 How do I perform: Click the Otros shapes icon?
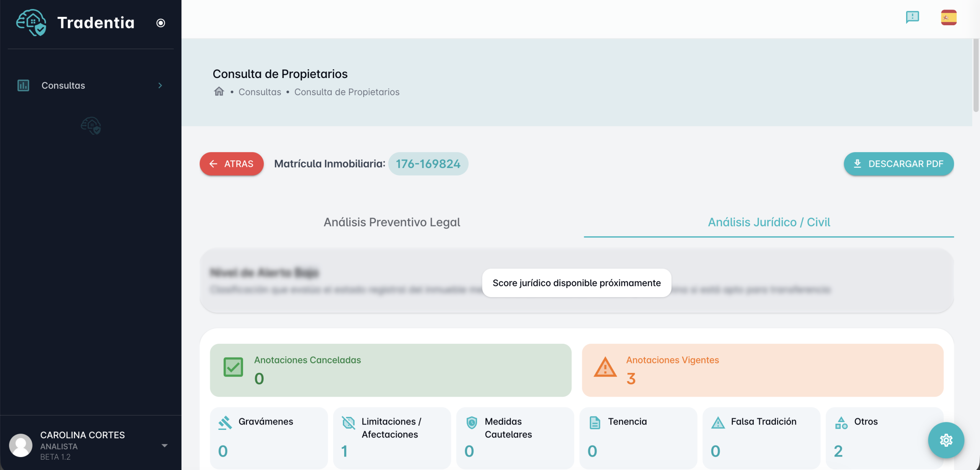pos(841,423)
